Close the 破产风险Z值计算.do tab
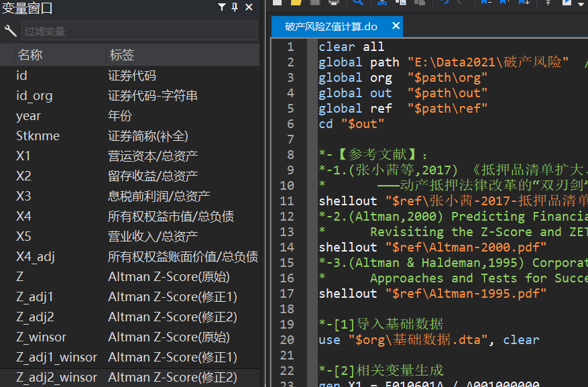Screen dimensions: 588x387 click(396, 26)
